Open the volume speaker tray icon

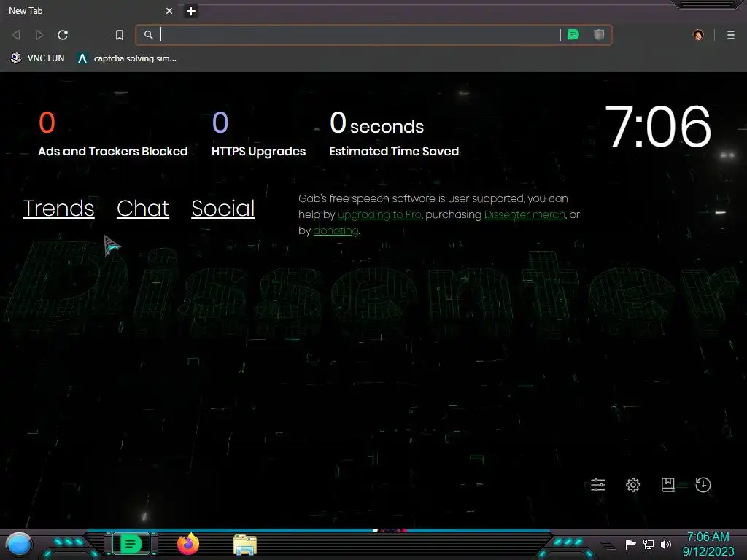(x=666, y=544)
